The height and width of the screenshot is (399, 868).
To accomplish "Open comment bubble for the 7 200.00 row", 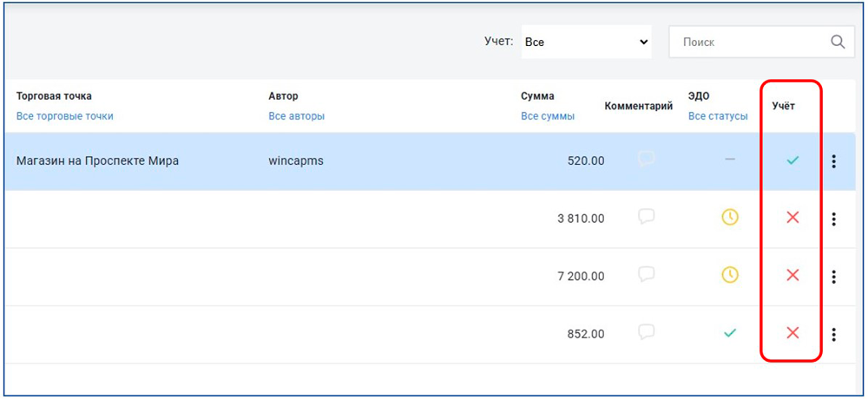I will [646, 275].
